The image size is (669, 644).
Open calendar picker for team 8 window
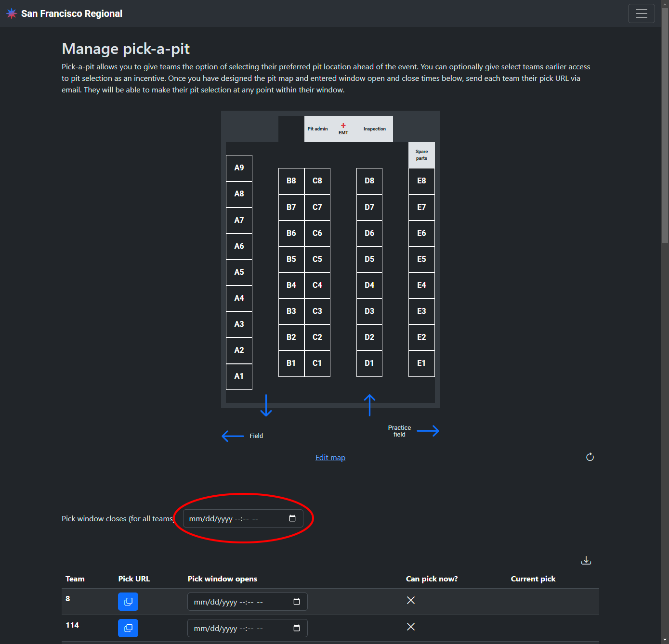297,602
